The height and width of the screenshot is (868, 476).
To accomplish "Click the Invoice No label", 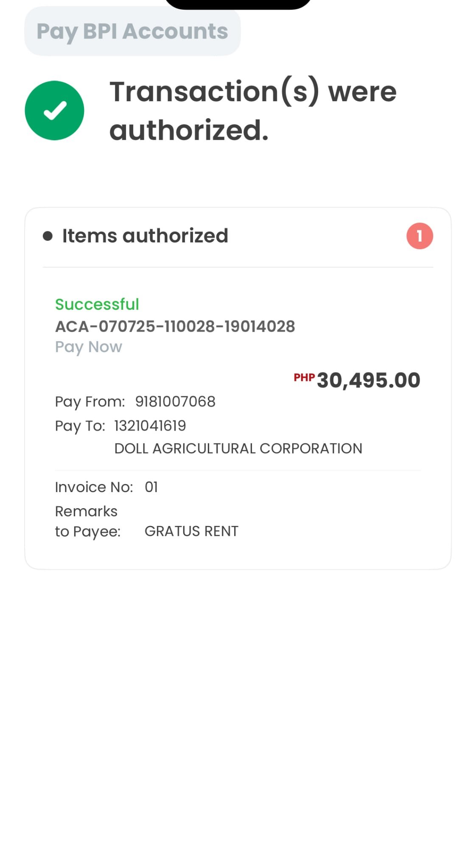I will (94, 487).
